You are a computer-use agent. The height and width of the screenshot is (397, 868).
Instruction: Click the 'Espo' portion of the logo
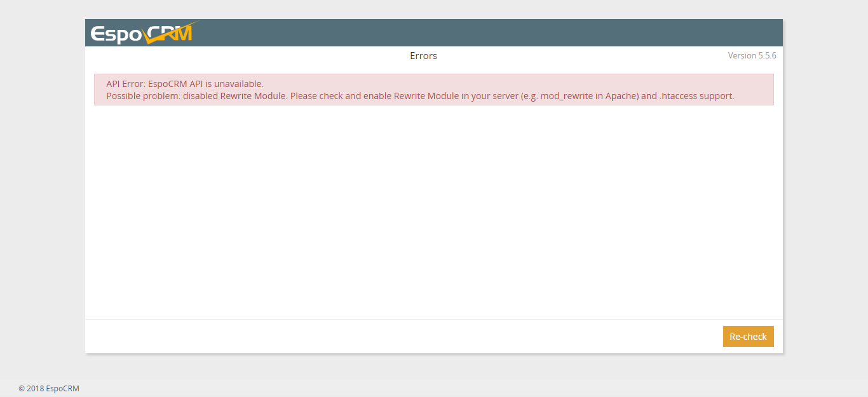118,32
